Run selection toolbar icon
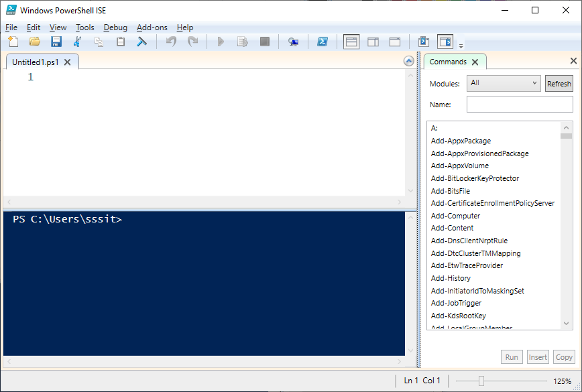This screenshot has height=392, width=582. pos(242,42)
